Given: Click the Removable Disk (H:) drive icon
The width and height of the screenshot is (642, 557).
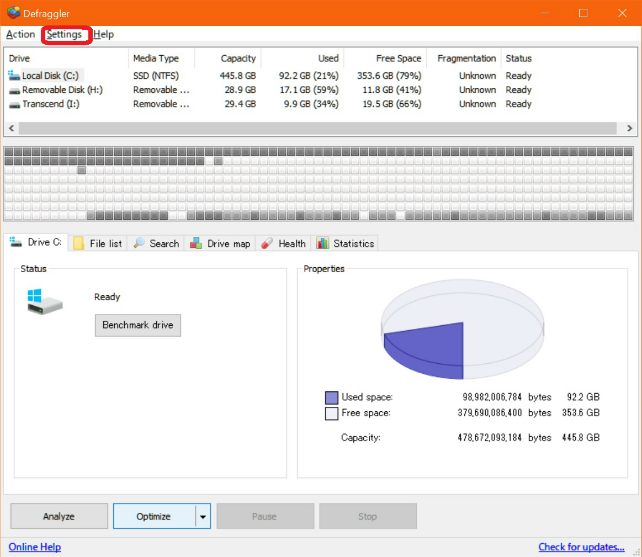Looking at the screenshot, I should (x=14, y=91).
